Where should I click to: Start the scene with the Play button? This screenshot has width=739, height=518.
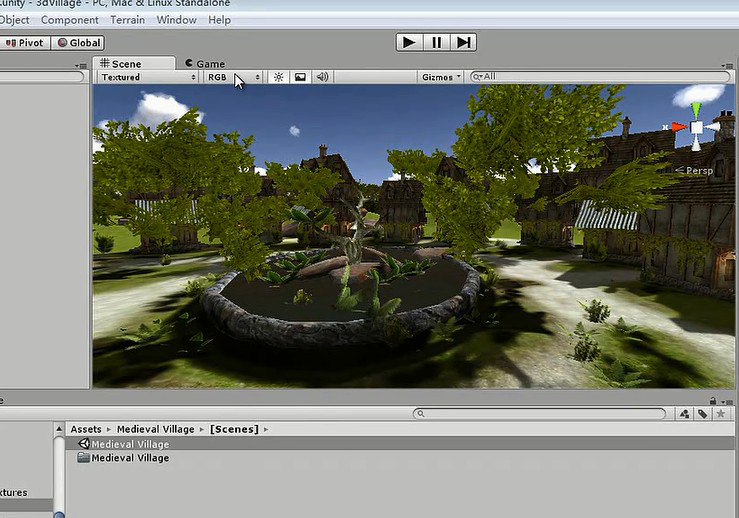point(410,42)
